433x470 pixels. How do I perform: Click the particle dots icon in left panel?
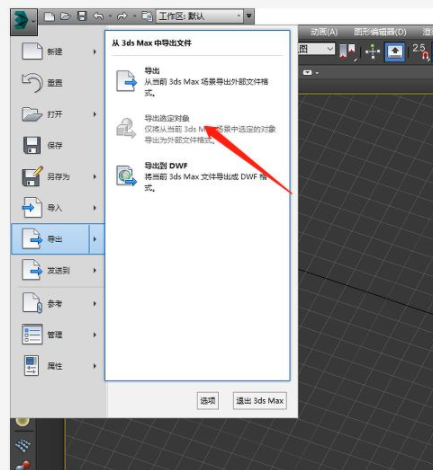pyautogui.click(x=23, y=445)
